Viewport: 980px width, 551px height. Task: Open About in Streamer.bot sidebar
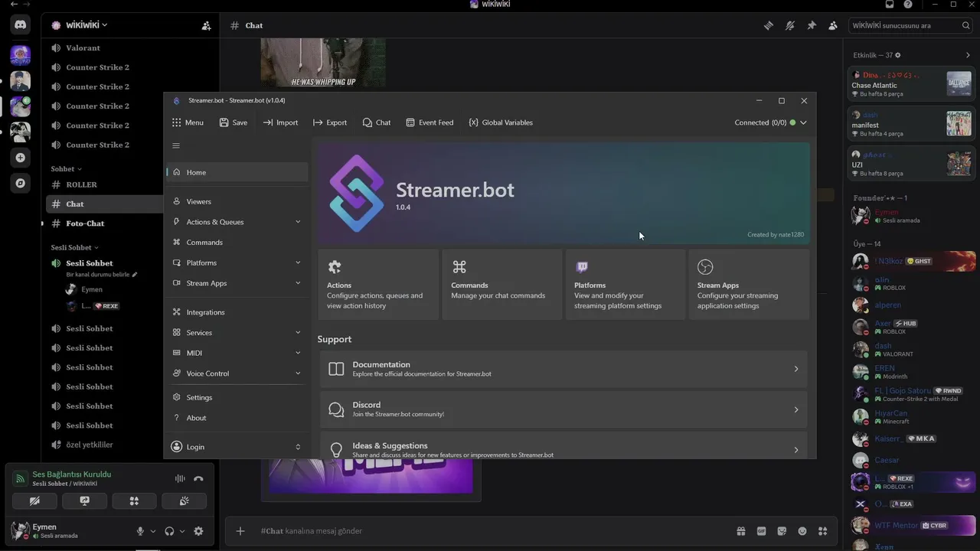coord(237,418)
